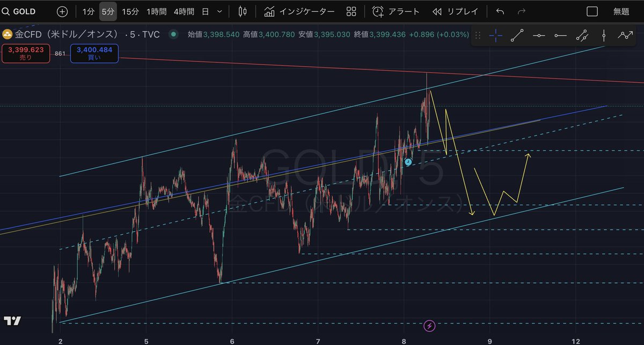
Task: Click the gold symbol logo icon
Action: click(8, 34)
